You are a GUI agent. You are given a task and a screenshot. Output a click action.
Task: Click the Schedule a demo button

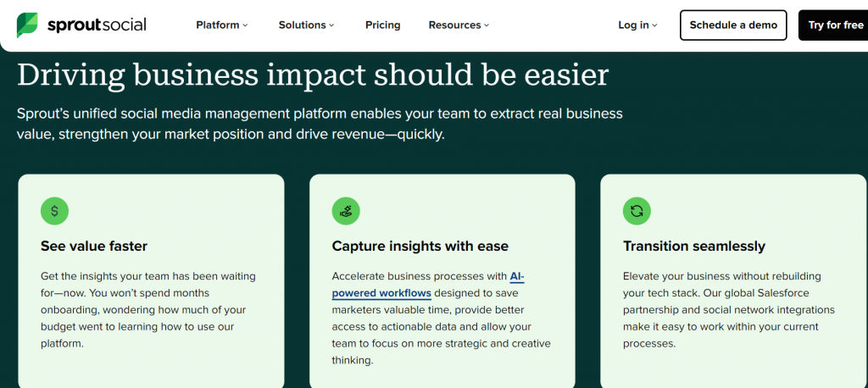[733, 25]
